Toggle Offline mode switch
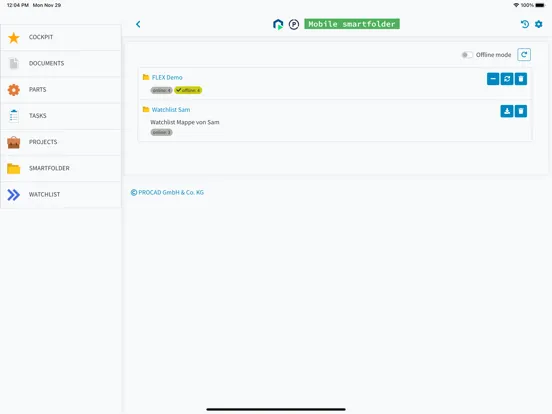 [467, 55]
